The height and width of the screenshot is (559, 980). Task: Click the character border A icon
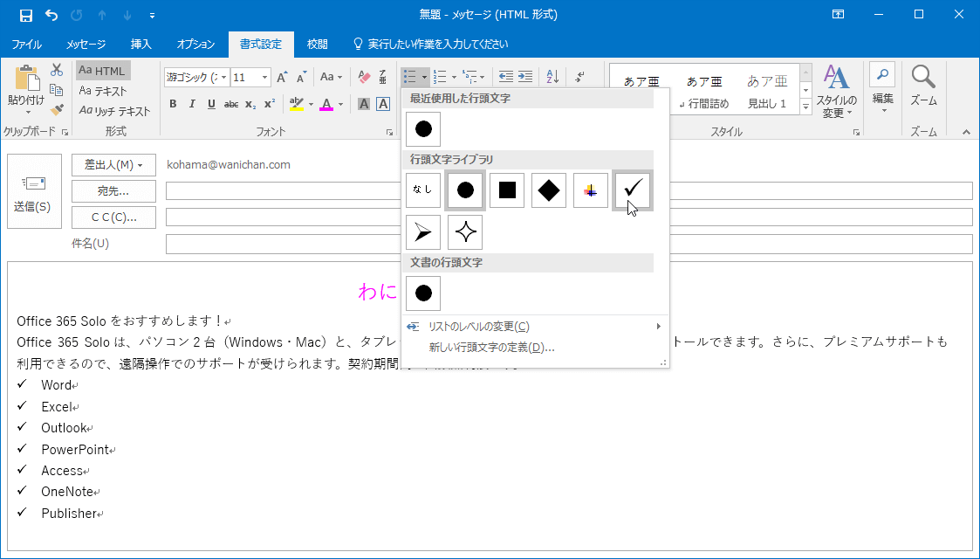[383, 105]
